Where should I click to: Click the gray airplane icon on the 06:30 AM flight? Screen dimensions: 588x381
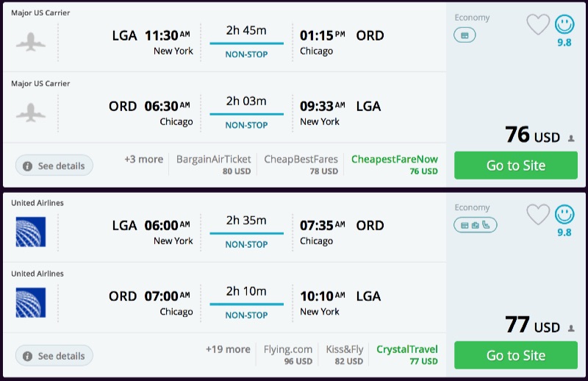31,112
